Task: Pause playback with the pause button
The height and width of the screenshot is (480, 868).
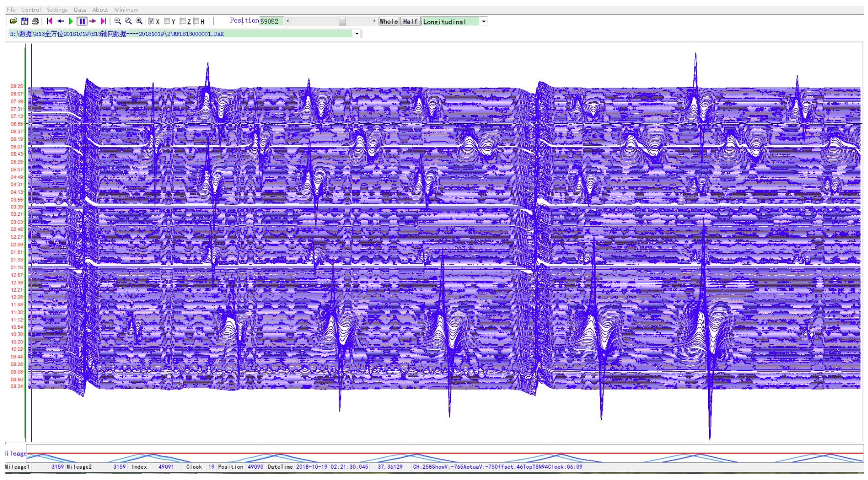Action: point(82,21)
